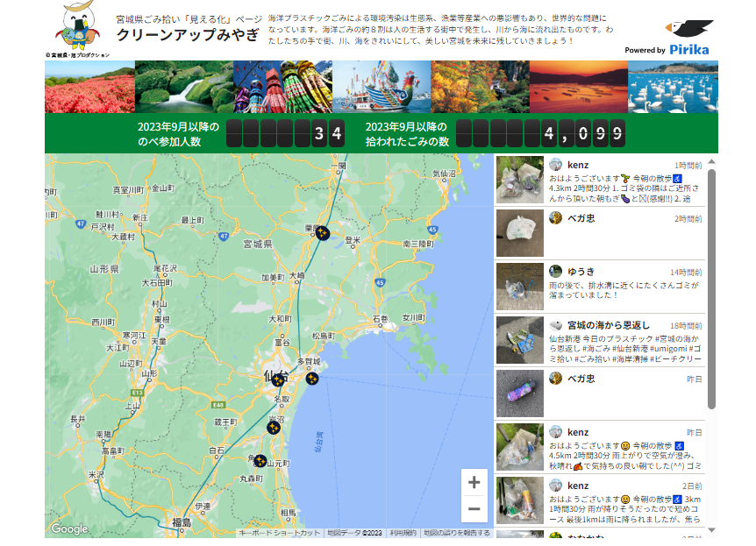The height and width of the screenshot is (546, 756).
Task: Select the map marker near 多賀城
Action: click(312, 379)
